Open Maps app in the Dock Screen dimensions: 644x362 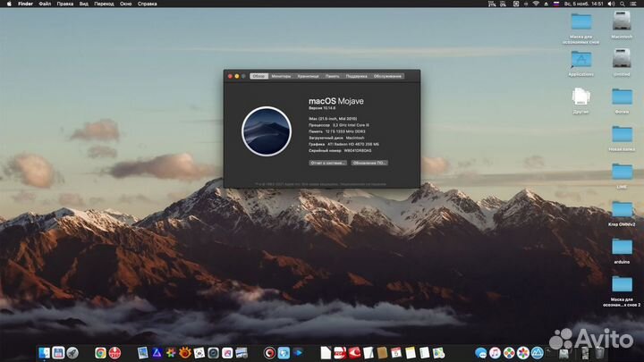tap(438, 352)
